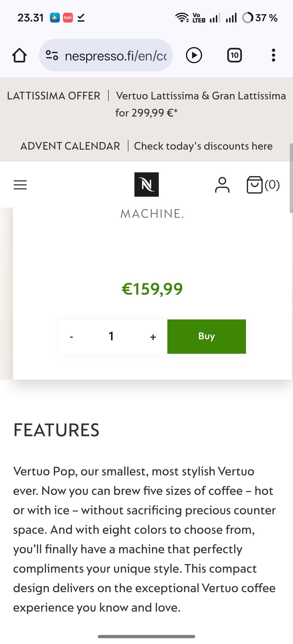Click the page scrollbar on the right edge
This screenshot has width=293, height=644.
291,178
